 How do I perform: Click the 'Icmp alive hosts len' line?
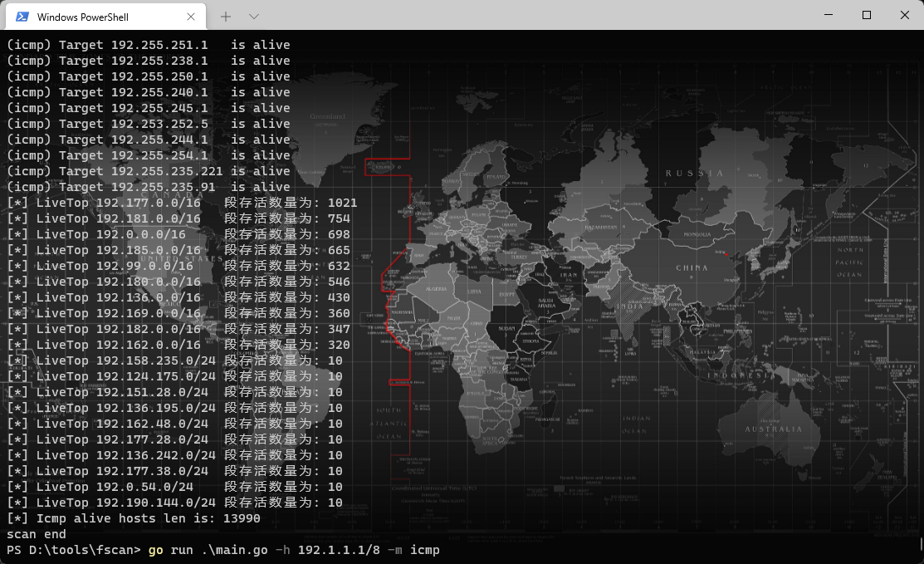[133, 518]
